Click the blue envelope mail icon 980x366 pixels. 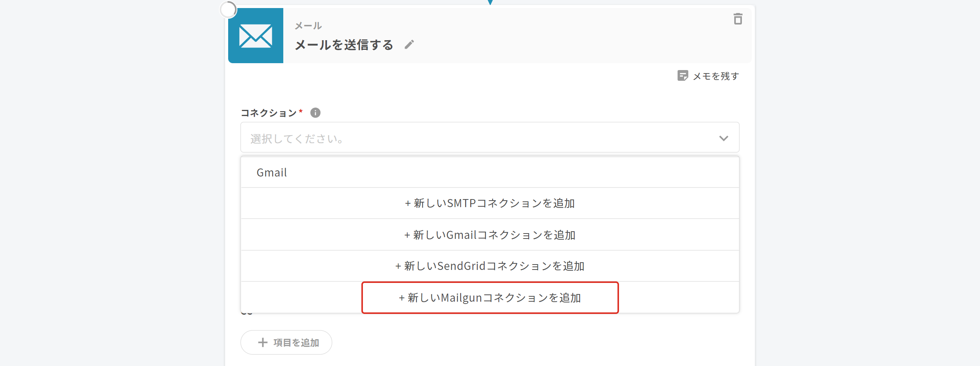[x=256, y=36]
